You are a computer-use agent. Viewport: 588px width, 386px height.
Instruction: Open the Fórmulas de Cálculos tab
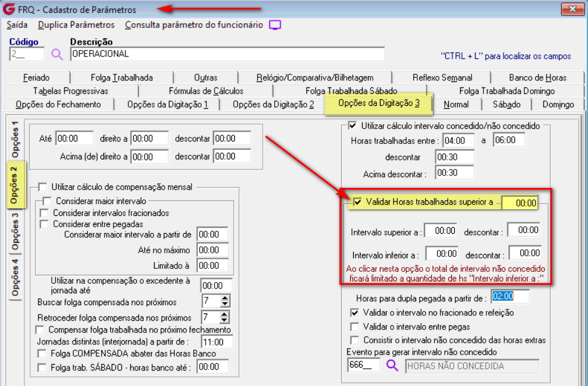click(206, 91)
